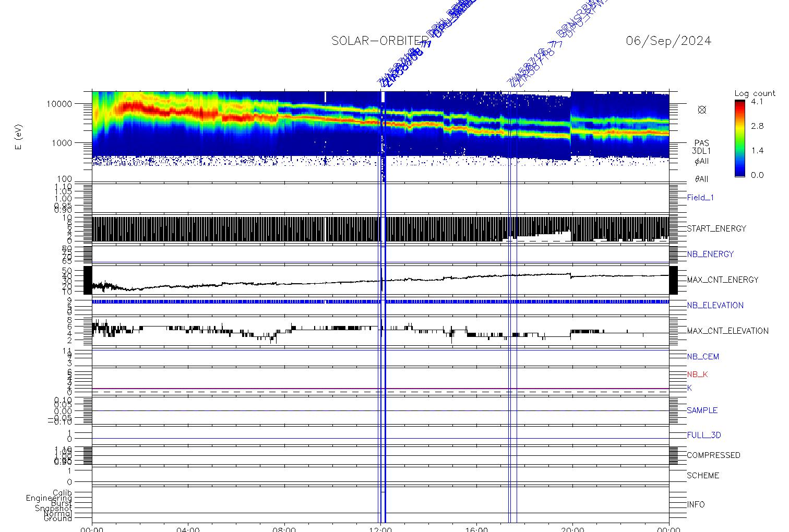Click the 08:00 time axis label
The width and height of the screenshot is (789, 532).
click(x=284, y=529)
